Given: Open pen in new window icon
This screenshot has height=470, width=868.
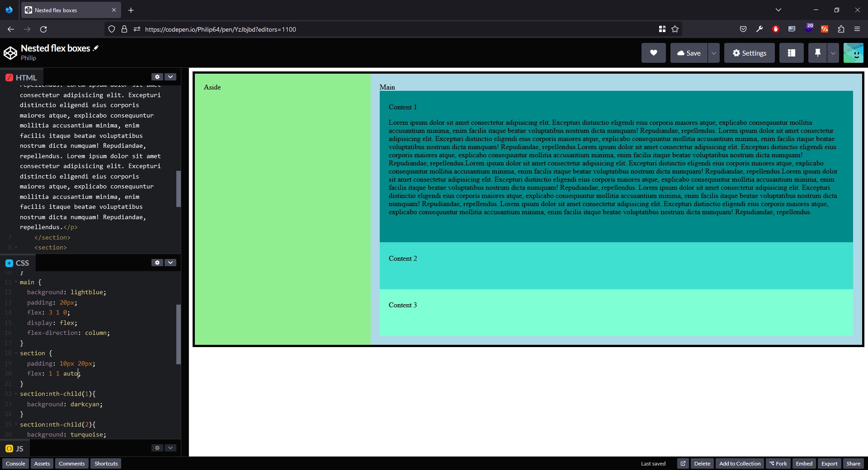Looking at the screenshot, I should (x=683, y=464).
